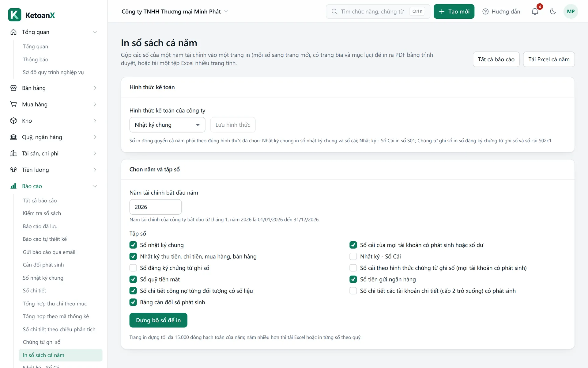Image resolution: width=588 pixels, height=368 pixels.
Task: Click the Tạo mới button
Action: (x=454, y=11)
